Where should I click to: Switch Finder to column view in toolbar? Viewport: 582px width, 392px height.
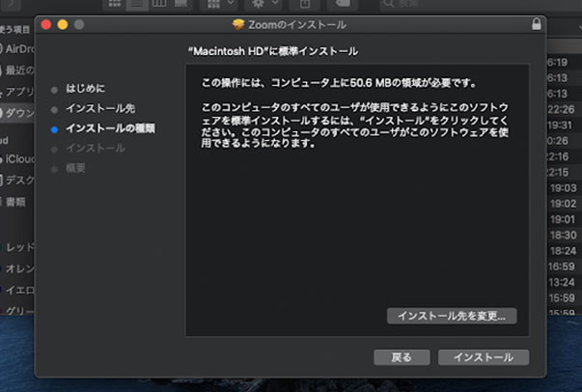pos(159,4)
